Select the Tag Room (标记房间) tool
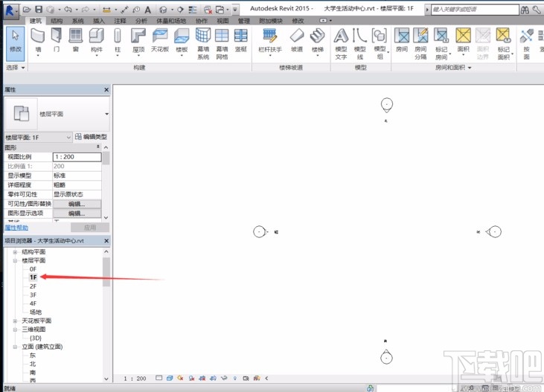 tap(441, 43)
